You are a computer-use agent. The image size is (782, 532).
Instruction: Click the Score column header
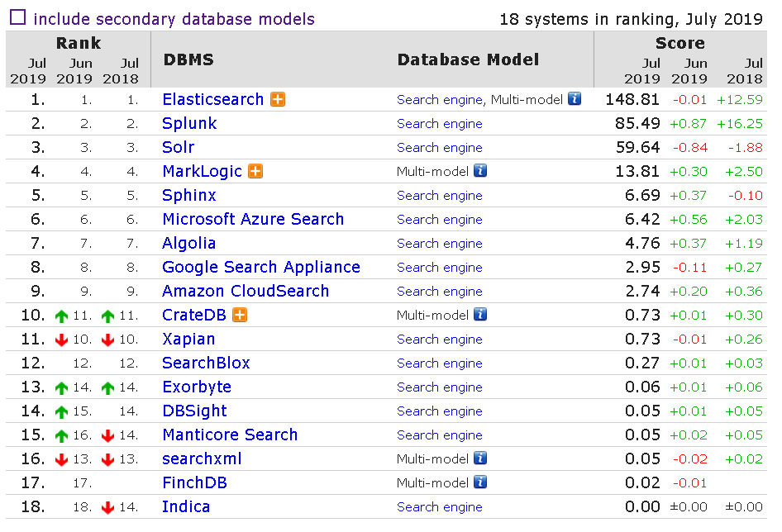[x=680, y=43]
